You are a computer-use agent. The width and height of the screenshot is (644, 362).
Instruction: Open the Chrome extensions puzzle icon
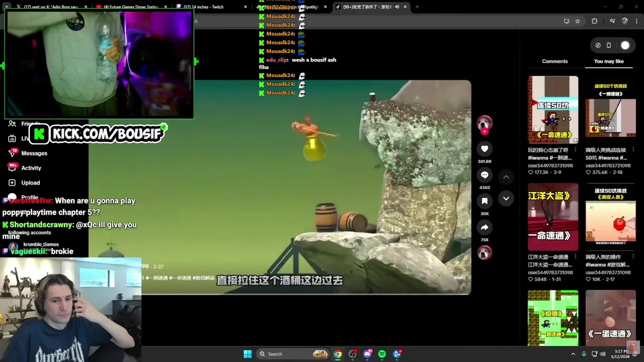click(x=594, y=21)
